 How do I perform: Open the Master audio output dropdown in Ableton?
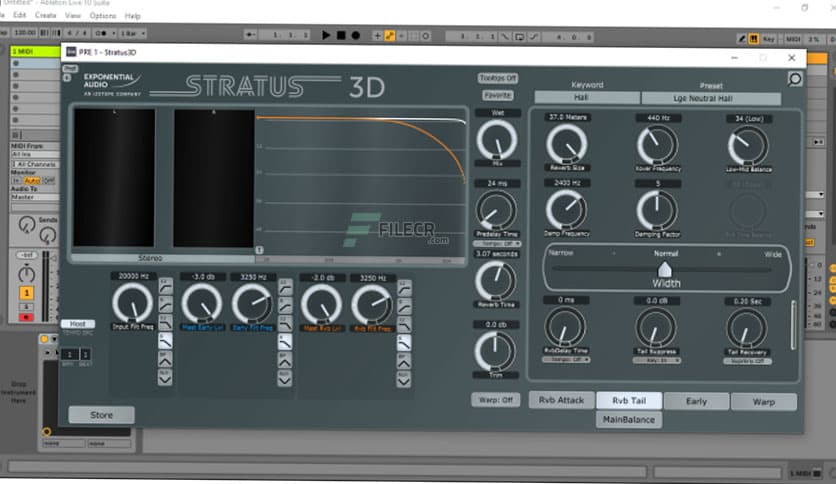(x=35, y=197)
